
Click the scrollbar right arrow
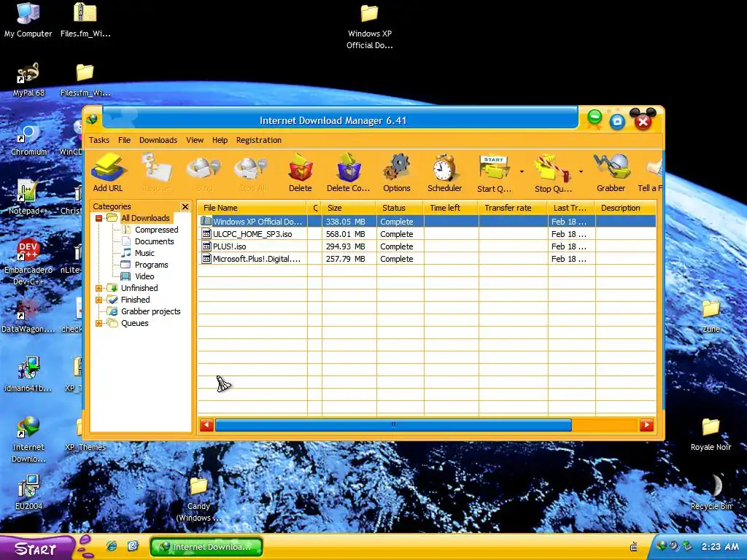click(x=646, y=425)
